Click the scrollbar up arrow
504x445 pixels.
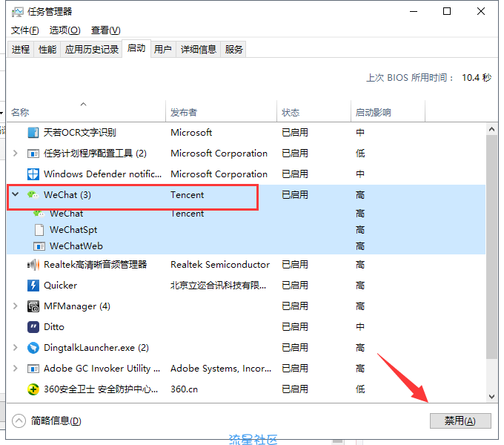click(491, 129)
